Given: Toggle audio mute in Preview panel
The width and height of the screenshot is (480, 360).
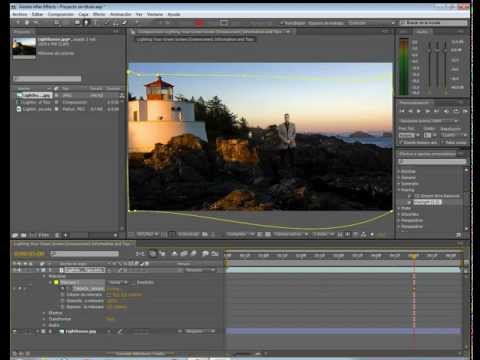Looking at the screenshot, I should (x=447, y=111).
